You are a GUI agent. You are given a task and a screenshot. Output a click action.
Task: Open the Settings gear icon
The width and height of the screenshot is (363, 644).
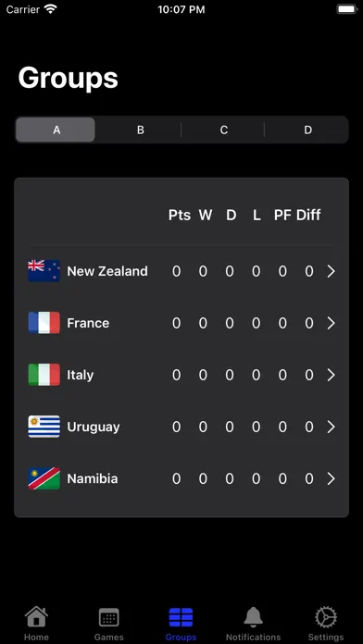326,617
